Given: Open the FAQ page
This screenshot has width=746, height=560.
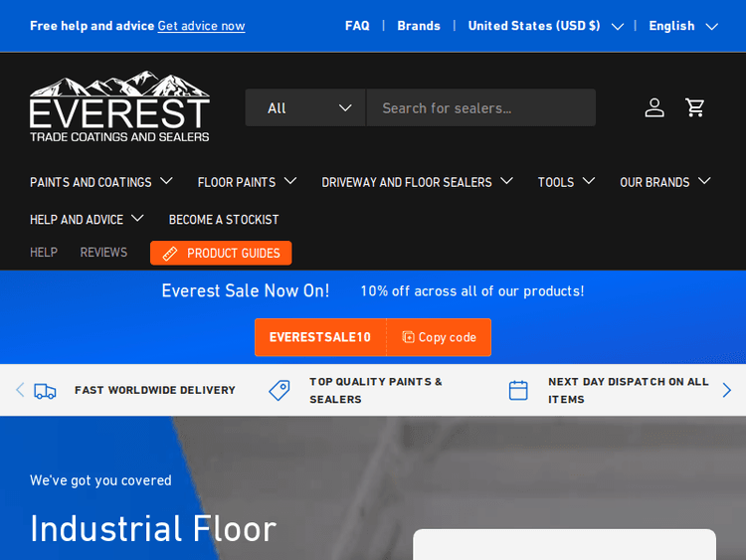Looking at the screenshot, I should 357,26.
